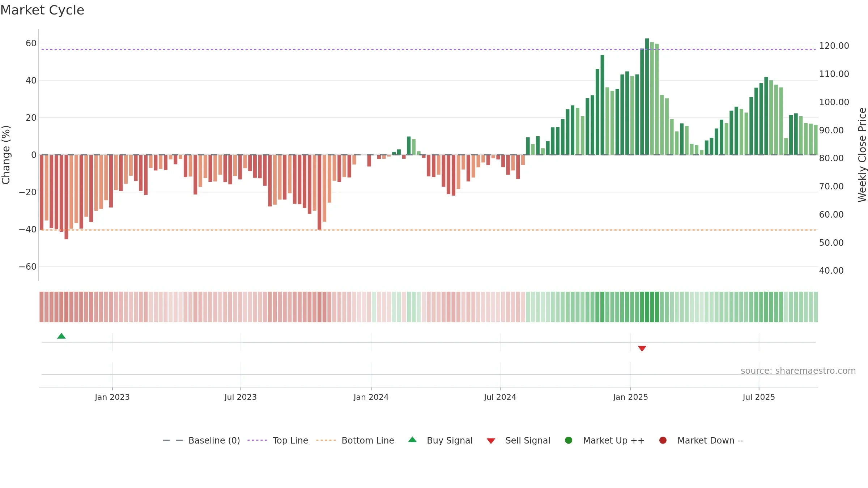Click the −20 tick on the Change axis
The width and height of the screenshot is (868, 488).
pos(28,192)
